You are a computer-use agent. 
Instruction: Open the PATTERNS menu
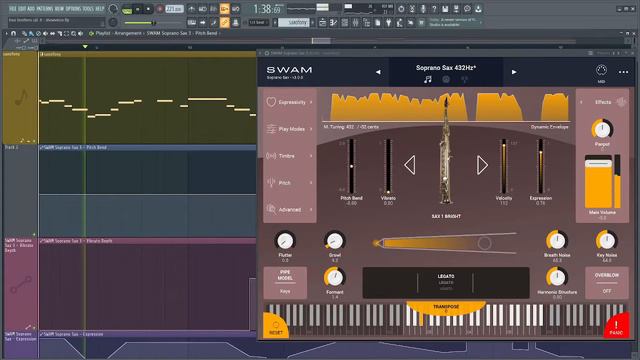(45, 9)
